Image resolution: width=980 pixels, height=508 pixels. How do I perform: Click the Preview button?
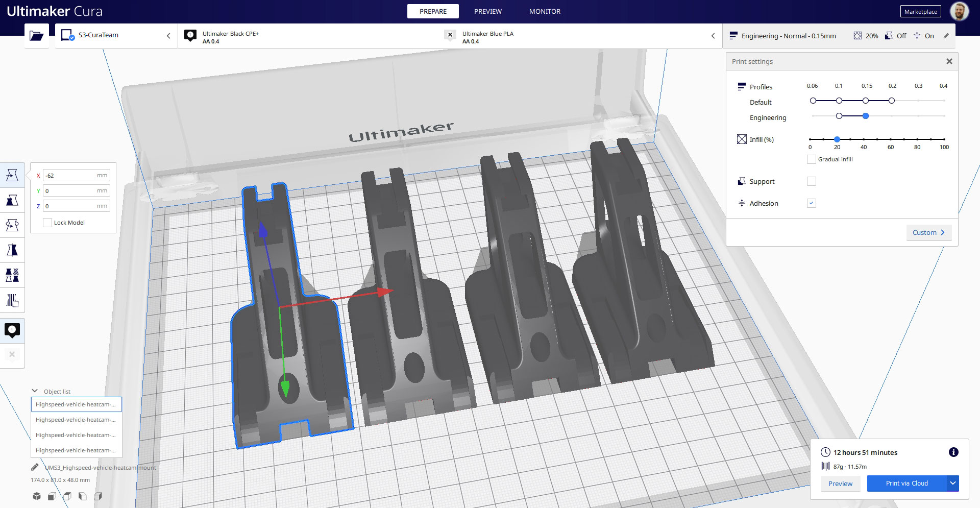tap(840, 483)
